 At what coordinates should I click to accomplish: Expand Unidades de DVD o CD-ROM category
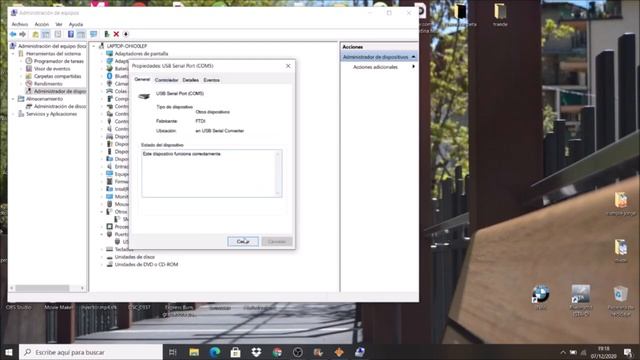click(102, 264)
